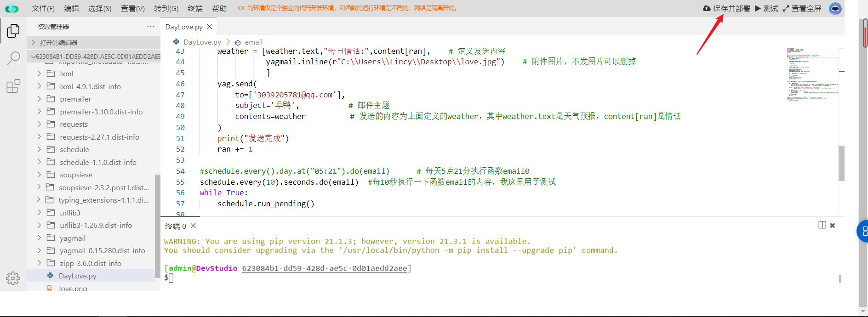Click the workspace path link in the terminal prompt
This screenshot has height=317, width=868.
coord(325,268)
